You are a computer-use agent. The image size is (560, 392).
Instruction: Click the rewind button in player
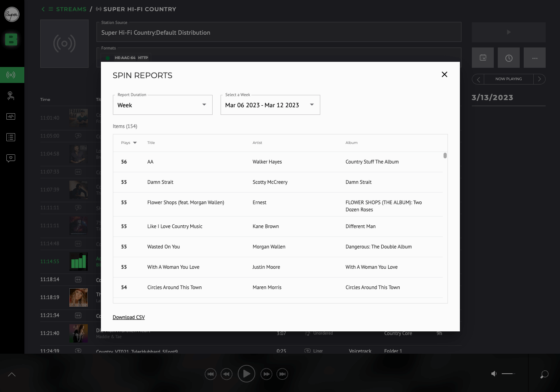[x=227, y=374]
